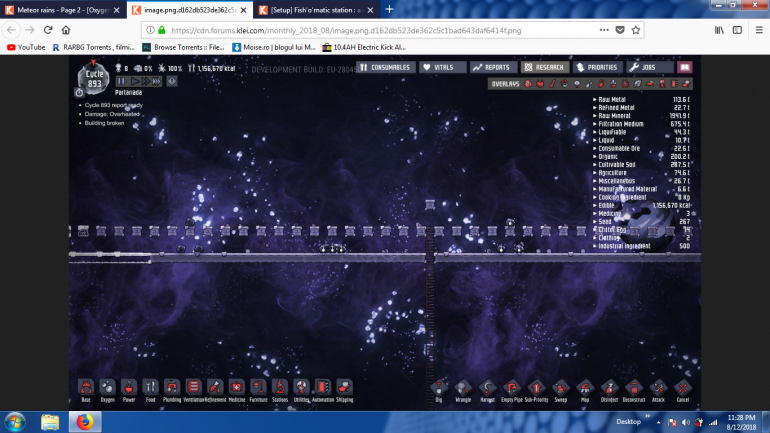The image size is (770, 433).
Task: Expand the Raw Metal resource category
Action: [642, 99]
